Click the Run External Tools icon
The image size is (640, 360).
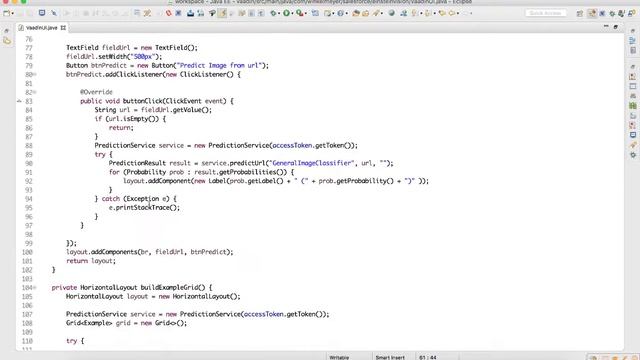point(300,13)
